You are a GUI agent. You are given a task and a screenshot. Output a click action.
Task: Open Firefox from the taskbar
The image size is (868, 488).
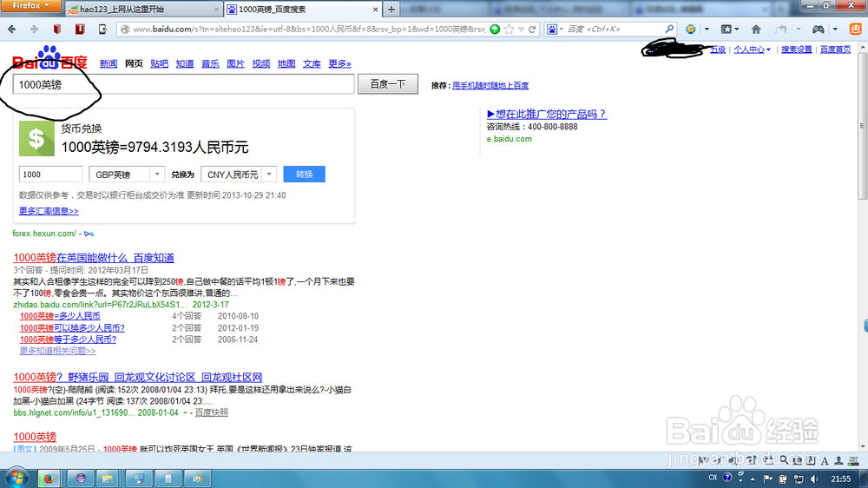[x=49, y=478]
